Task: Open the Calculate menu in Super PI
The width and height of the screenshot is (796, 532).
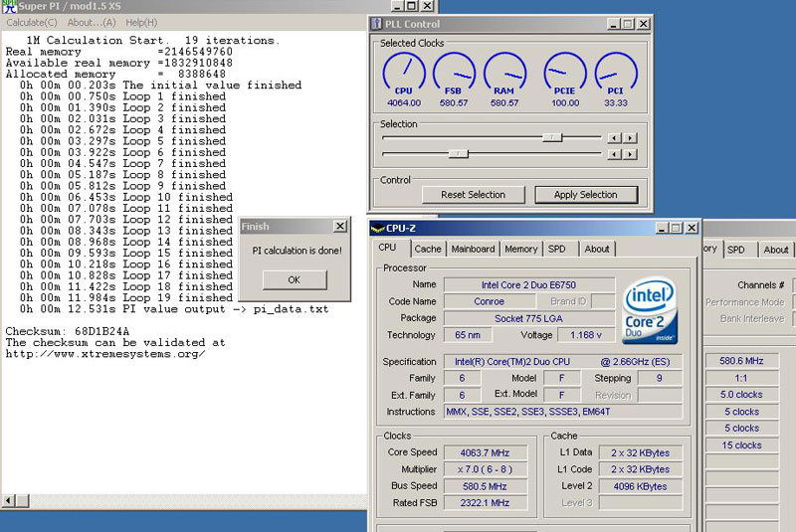Action: (32, 22)
